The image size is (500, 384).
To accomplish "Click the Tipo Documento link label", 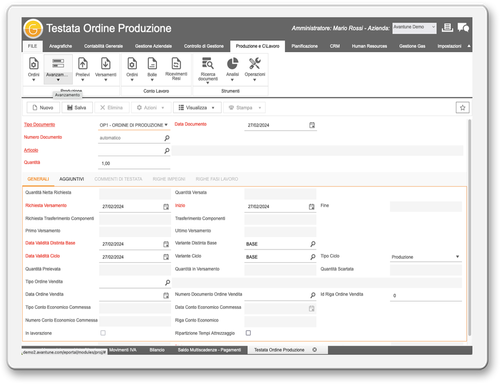I will point(39,125).
